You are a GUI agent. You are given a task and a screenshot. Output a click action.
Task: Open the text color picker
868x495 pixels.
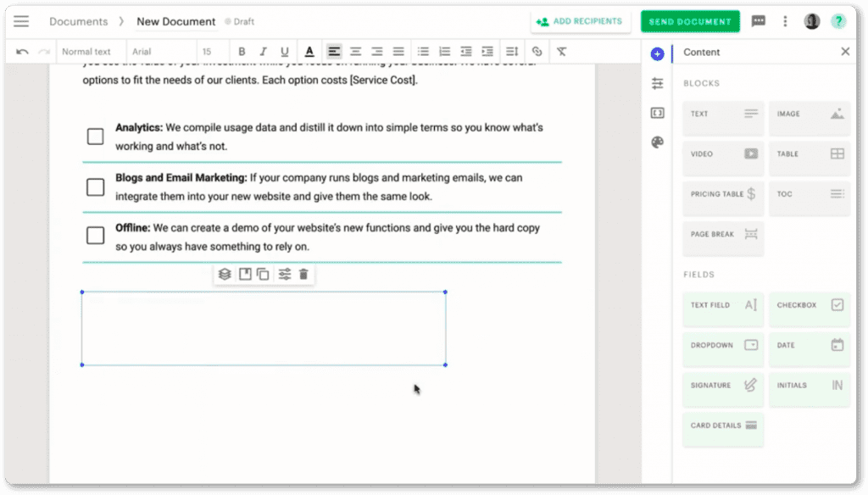pyautogui.click(x=309, y=52)
